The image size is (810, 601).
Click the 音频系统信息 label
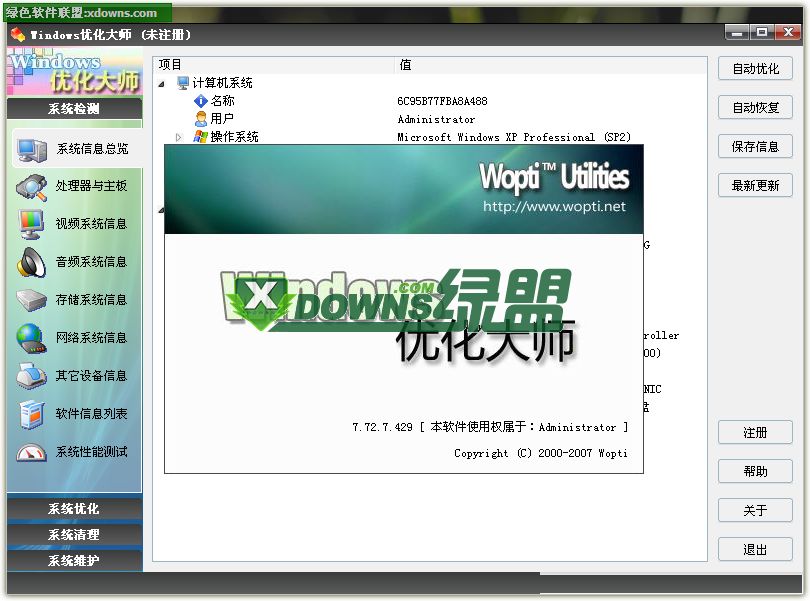pos(91,262)
